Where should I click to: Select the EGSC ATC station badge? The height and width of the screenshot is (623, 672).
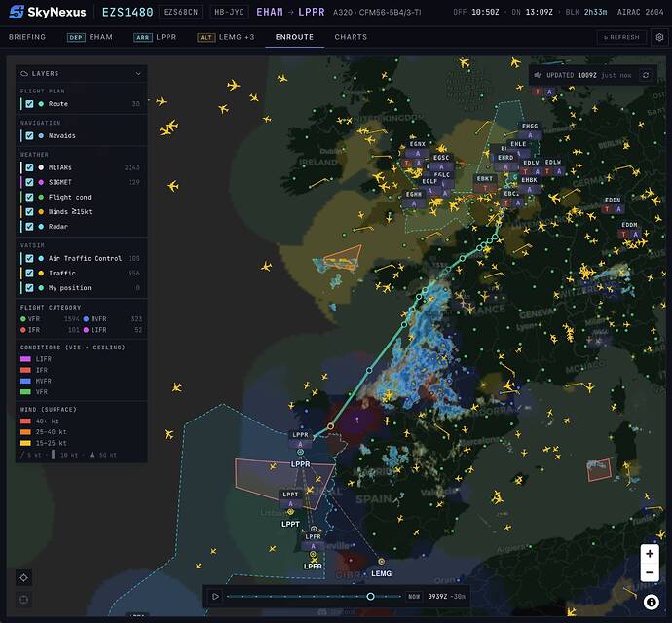(441, 162)
